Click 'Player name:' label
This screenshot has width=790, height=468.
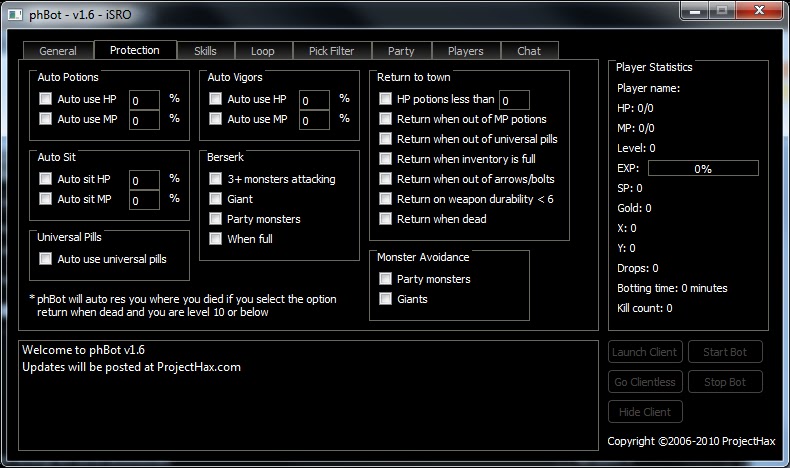tap(648, 88)
